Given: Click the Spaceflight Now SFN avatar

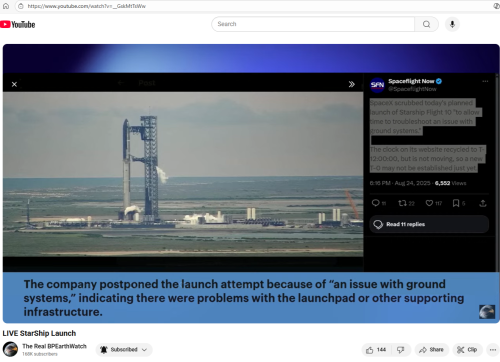Looking at the screenshot, I should (x=377, y=85).
